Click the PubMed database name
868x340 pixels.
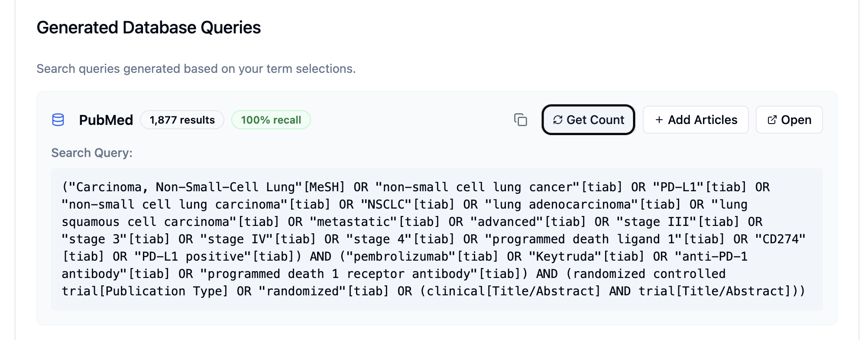click(106, 120)
